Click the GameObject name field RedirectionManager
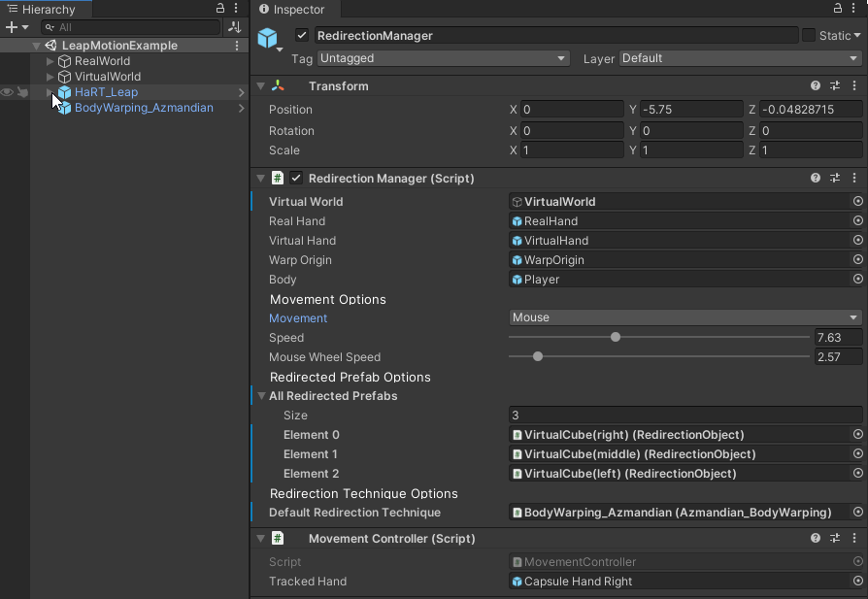 [x=555, y=36]
